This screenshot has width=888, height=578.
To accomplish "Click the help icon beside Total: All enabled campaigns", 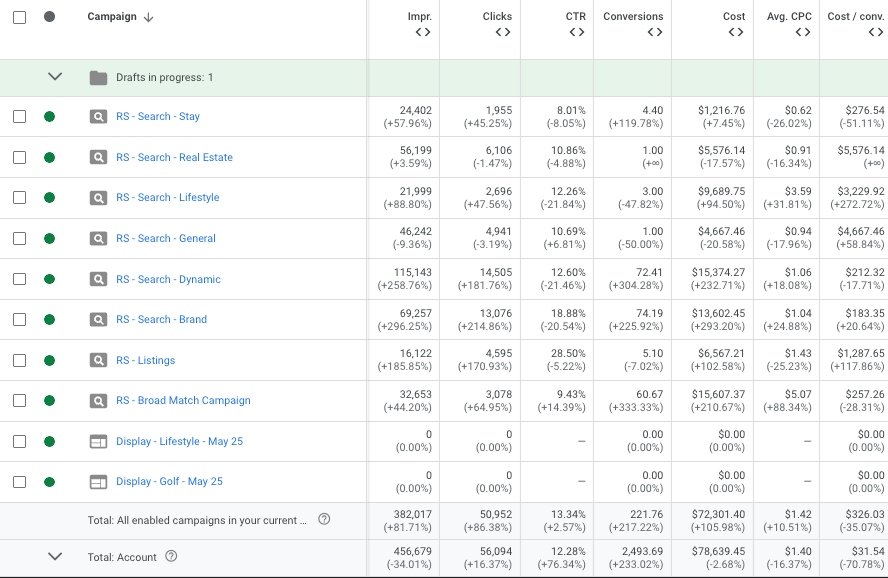I will pyautogui.click(x=324, y=519).
